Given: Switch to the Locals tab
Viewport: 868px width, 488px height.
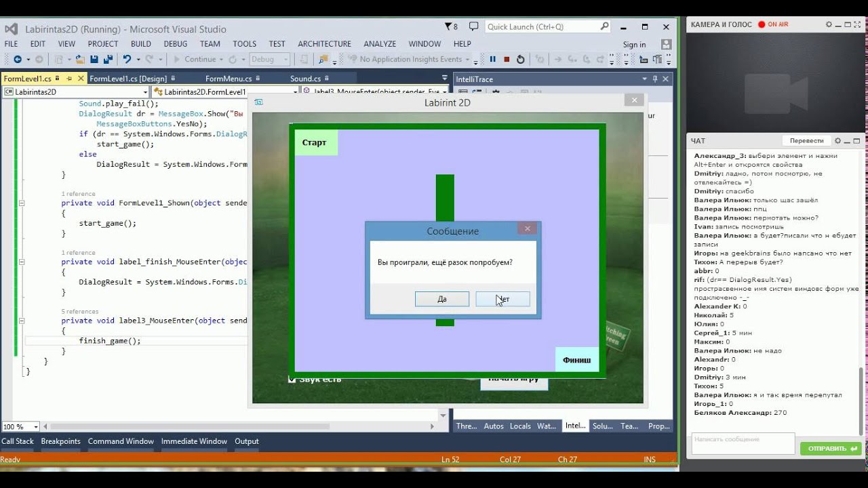Looking at the screenshot, I should pyautogui.click(x=520, y=426).
